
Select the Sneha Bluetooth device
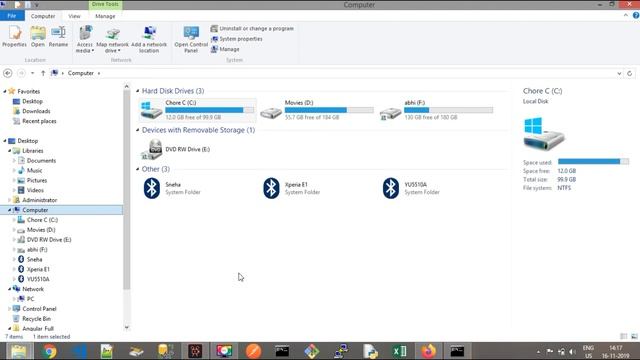(x=172, y=188)
